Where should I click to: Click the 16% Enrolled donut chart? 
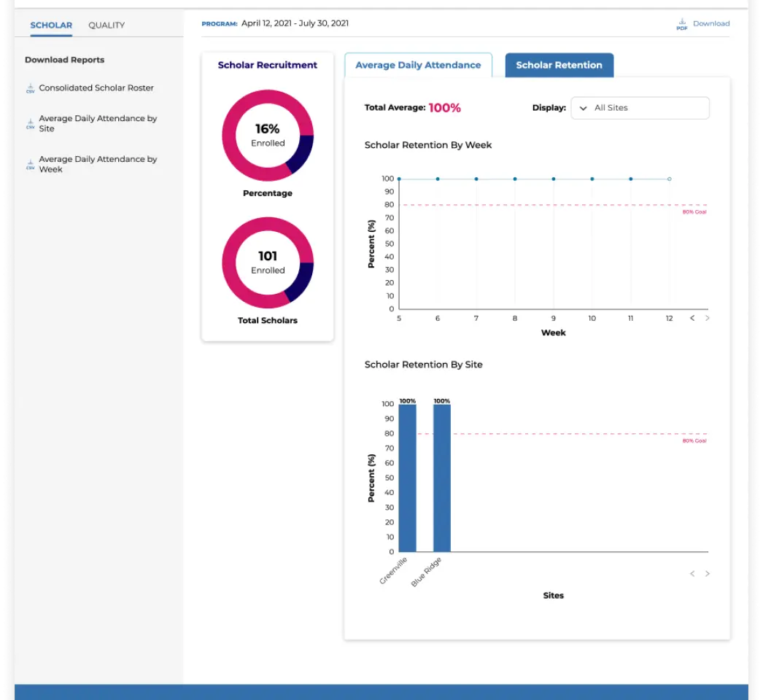(x=268, y=135)
